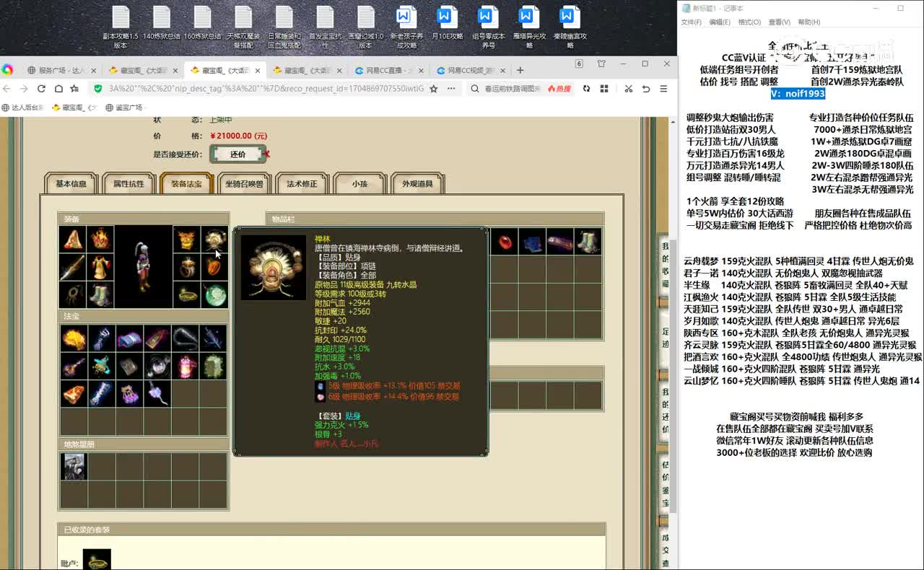The width and height of the screenshot is (924, 570).
Task: Reload the page with the refresh icon
Action: pyautogui.click(x=41, y=89)
